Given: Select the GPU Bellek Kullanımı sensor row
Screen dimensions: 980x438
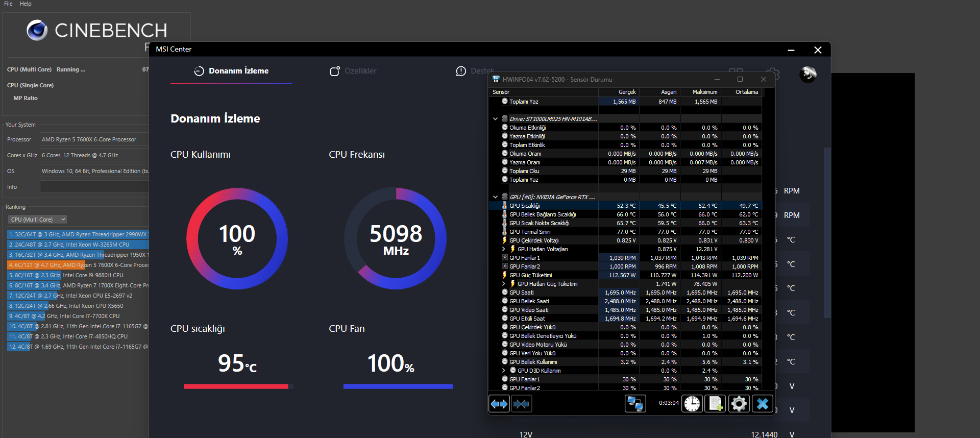Looking at the screenshot, I should (625, 362).
